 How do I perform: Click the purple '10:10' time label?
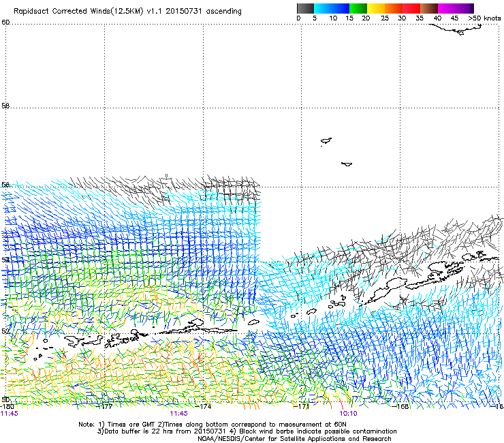pos(348,414)
